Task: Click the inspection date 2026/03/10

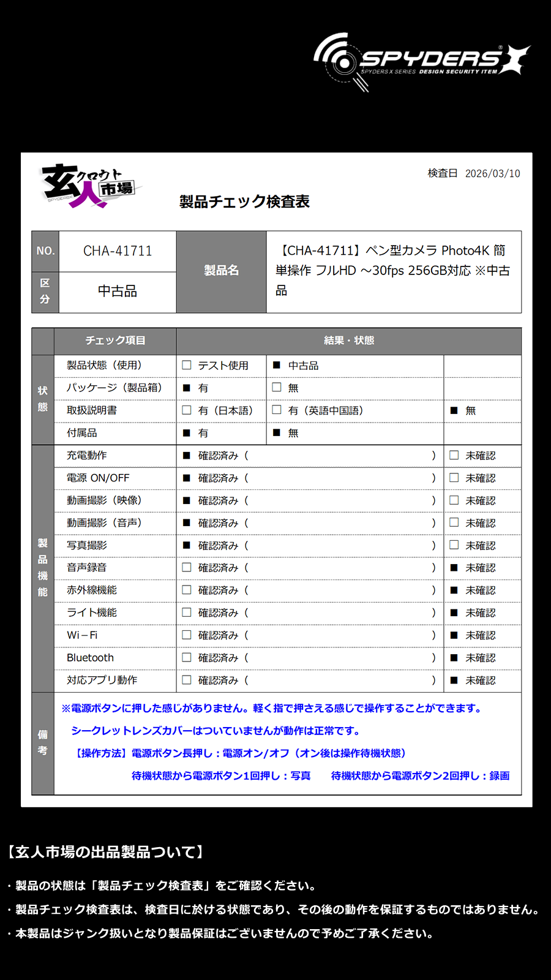Action: [x=492, y=173]
